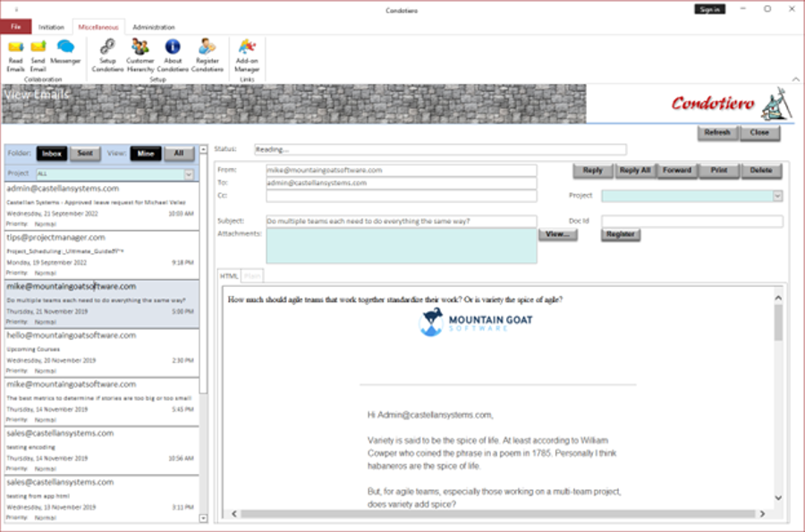Click the From address field

point(401,170)
